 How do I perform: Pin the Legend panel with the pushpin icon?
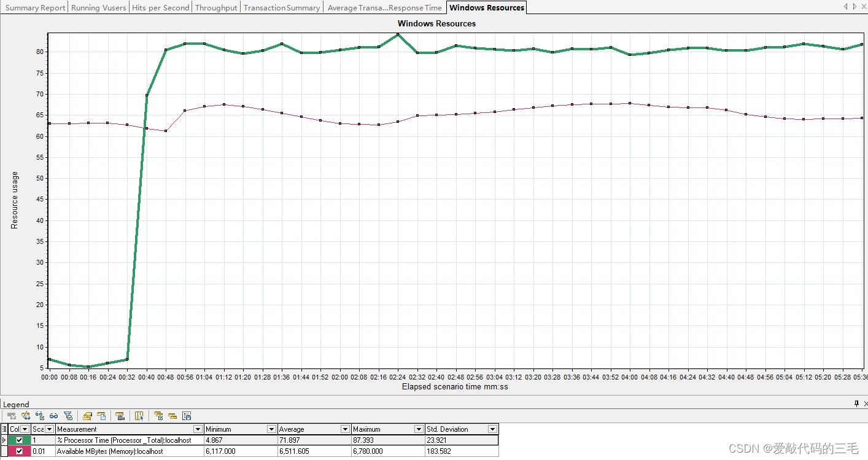click(x=857, y=403)
